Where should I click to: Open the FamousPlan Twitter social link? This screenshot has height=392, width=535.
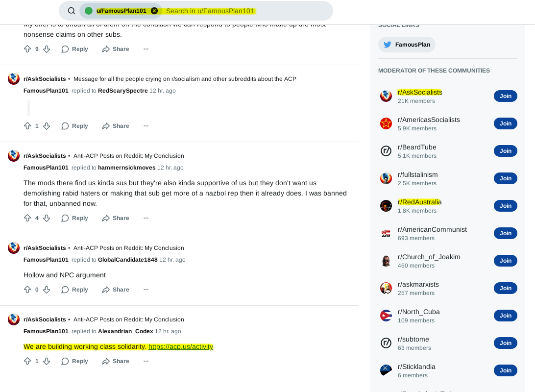pos(407,45)
